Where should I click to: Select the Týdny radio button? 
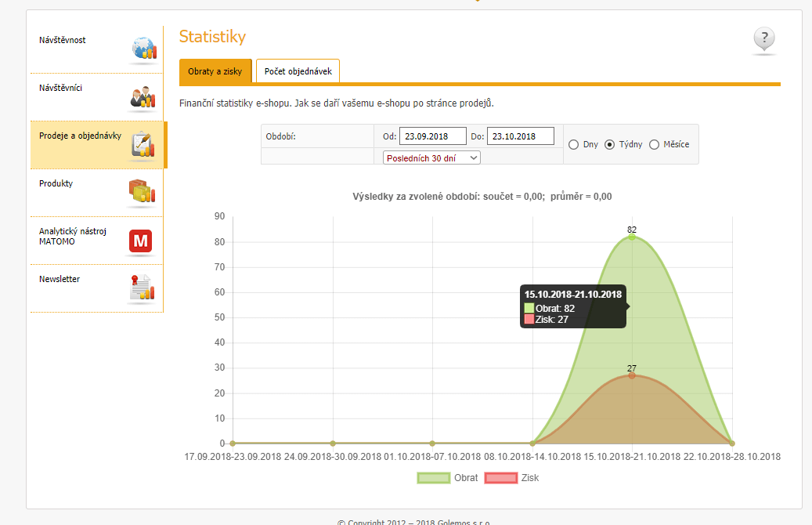pos(609,145)
